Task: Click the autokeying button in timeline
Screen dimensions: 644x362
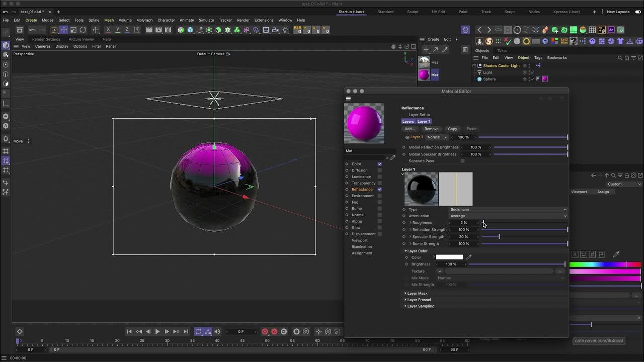Action: (274, 331)
